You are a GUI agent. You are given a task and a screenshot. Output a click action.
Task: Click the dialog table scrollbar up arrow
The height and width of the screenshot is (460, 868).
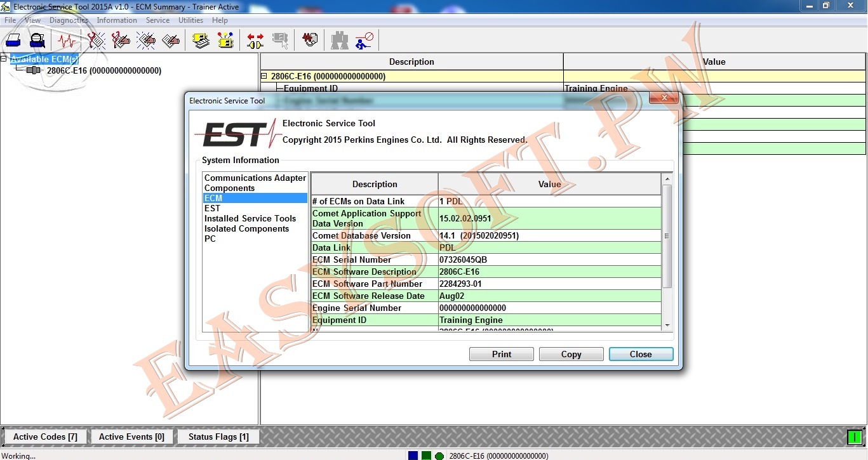point(667,178)
